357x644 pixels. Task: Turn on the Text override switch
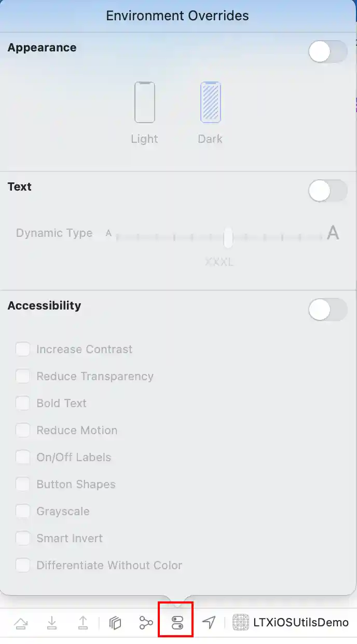pos(327,191)
